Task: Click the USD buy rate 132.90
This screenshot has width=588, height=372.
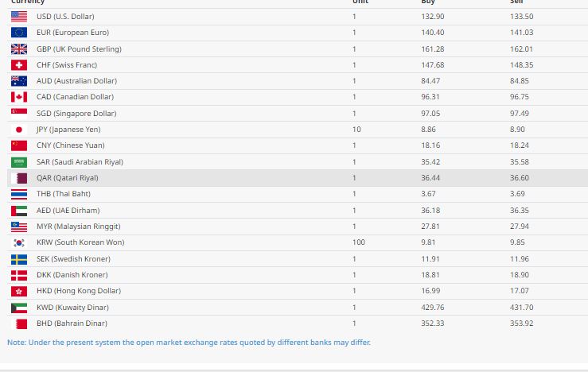Action: pyautogui.click(x=432, y=17)
